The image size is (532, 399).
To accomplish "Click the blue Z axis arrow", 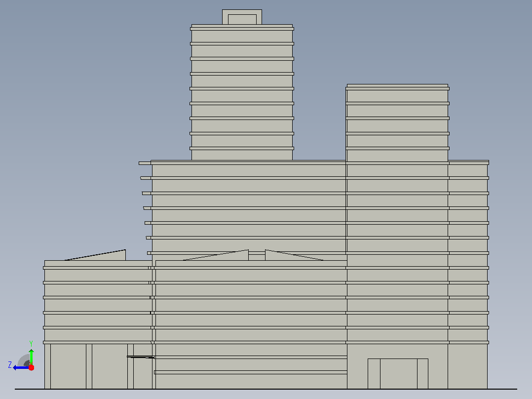I will pos(21,368).
